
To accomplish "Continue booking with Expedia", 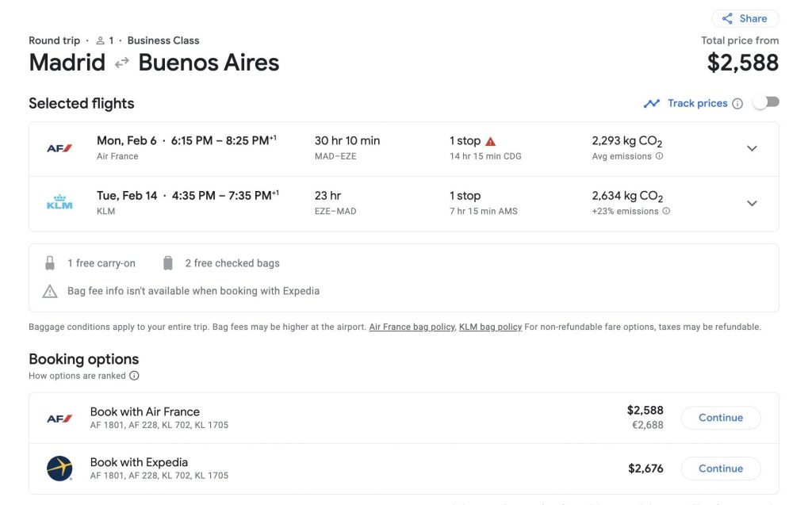I will 721,469.
